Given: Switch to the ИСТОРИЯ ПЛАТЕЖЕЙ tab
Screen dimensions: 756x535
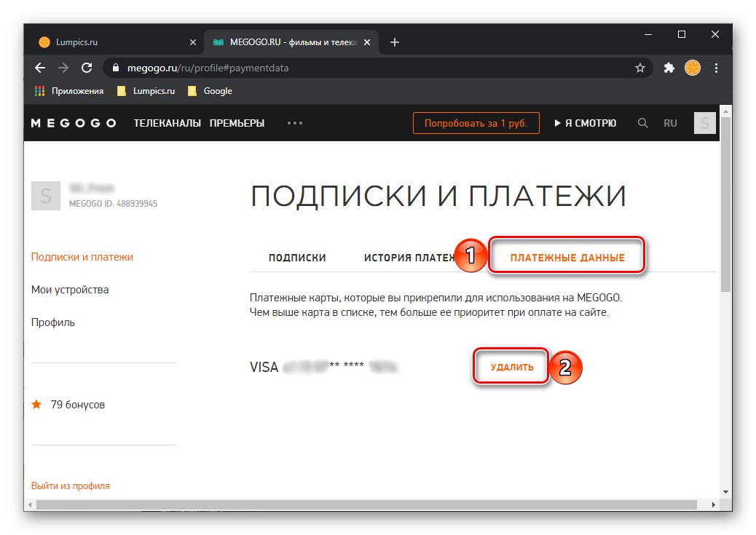Looking at the screenshot, I should (x=409, y=258).
